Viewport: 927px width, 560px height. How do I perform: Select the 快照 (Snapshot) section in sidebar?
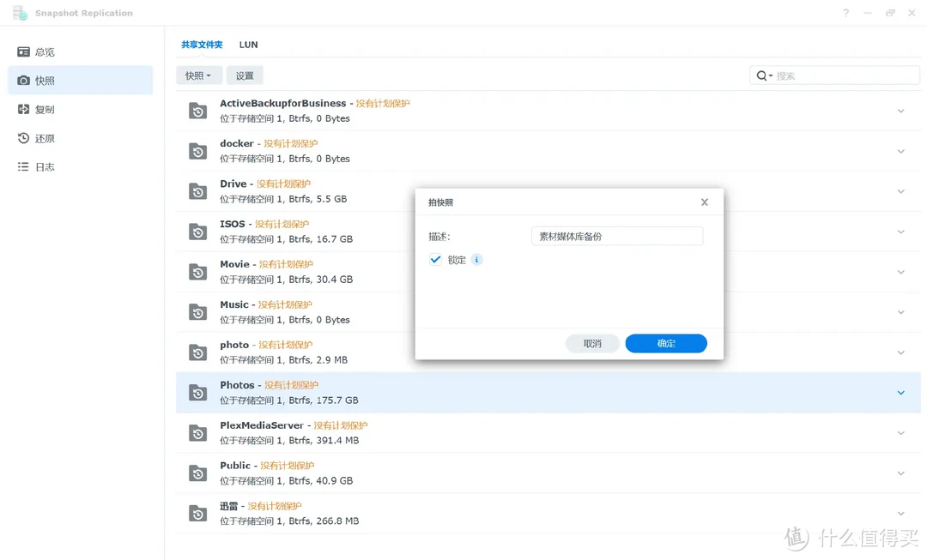tap(45, 80)
